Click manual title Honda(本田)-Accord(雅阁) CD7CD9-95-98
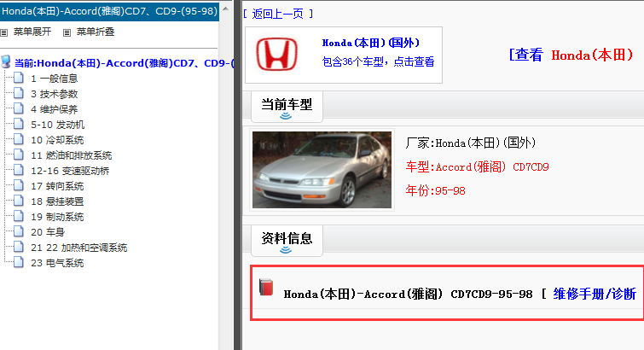This screenshot has height=350, width=644. (x=408, y=294)
